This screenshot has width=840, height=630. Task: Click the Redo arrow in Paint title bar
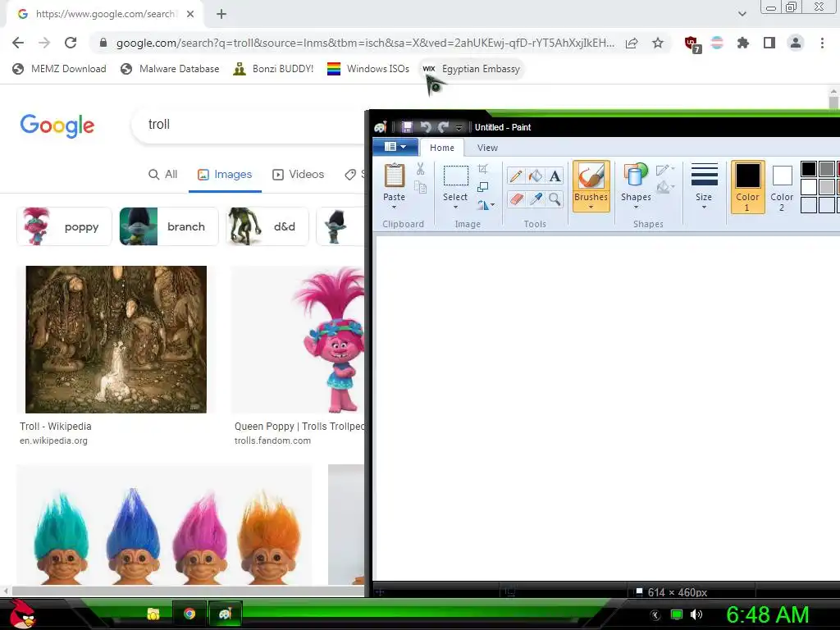point(443,127)
